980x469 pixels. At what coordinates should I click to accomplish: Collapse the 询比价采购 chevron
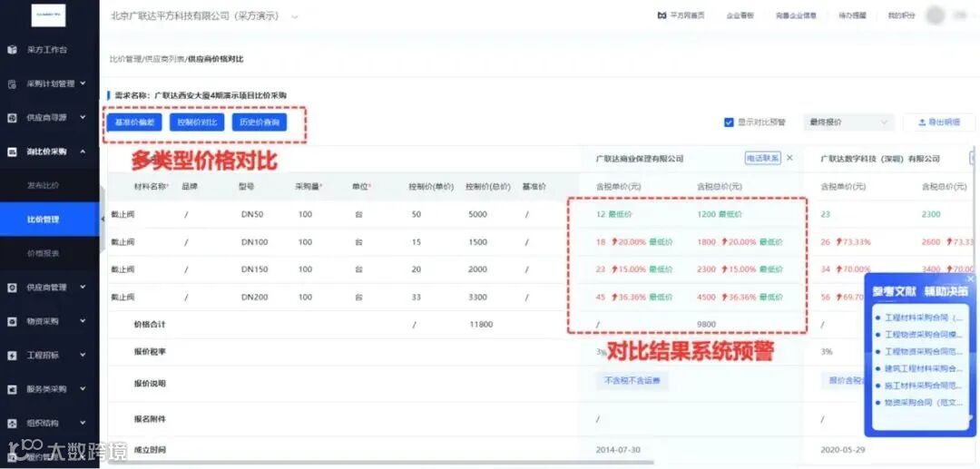click(83, 151)
